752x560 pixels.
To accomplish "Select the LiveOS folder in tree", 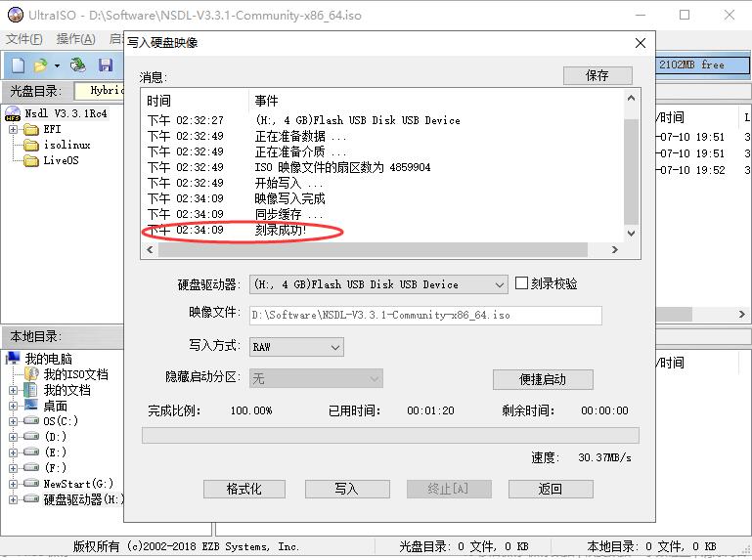I will [61, 160].
